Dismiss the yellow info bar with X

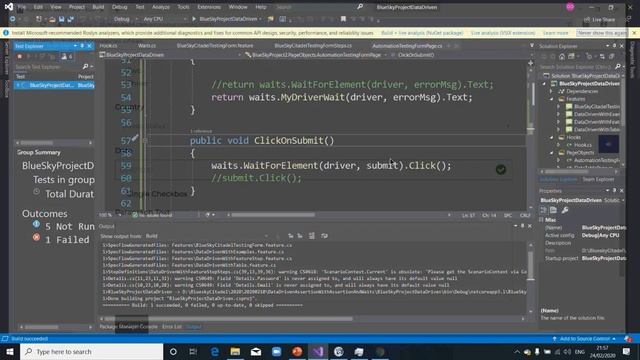pos(634,33)
